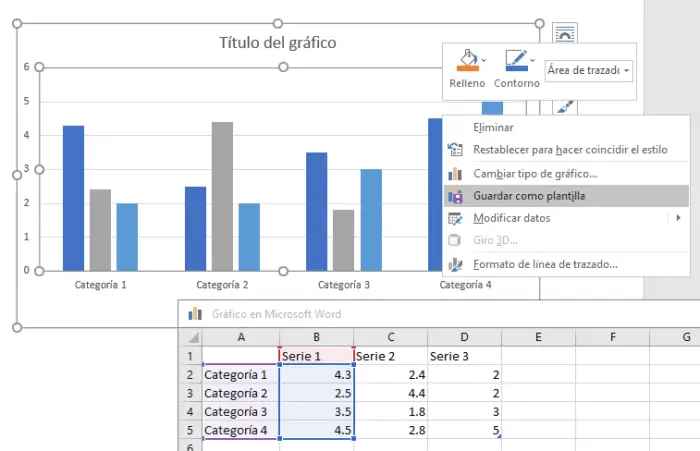Click the Modificar datos table icon
Viewport: 700px width, 451px height.
click(455, 218)
